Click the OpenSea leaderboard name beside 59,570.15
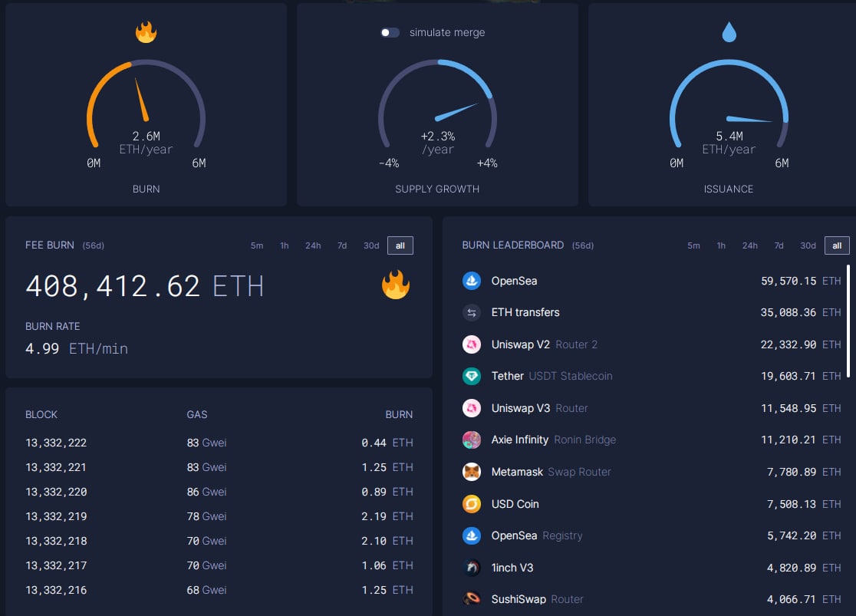The width and height of the screenshot is (856, 616). pos(514,281)
